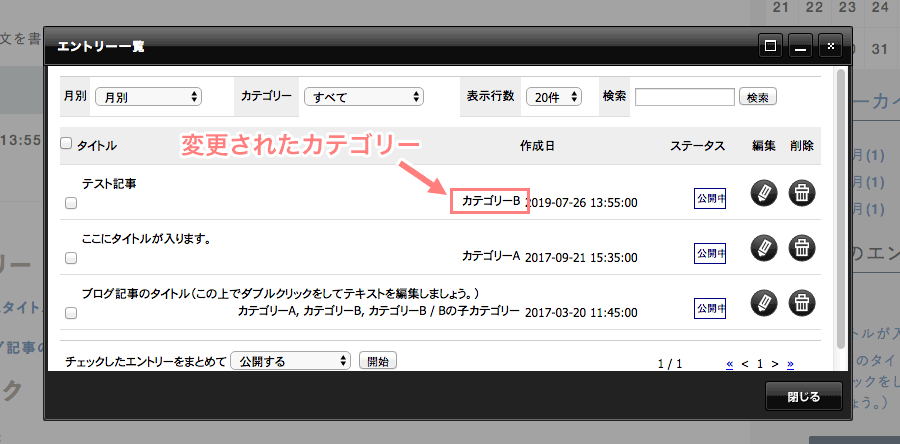Go to first page with « link
Screen dimensions: 900x444
[x=730, y=364]
